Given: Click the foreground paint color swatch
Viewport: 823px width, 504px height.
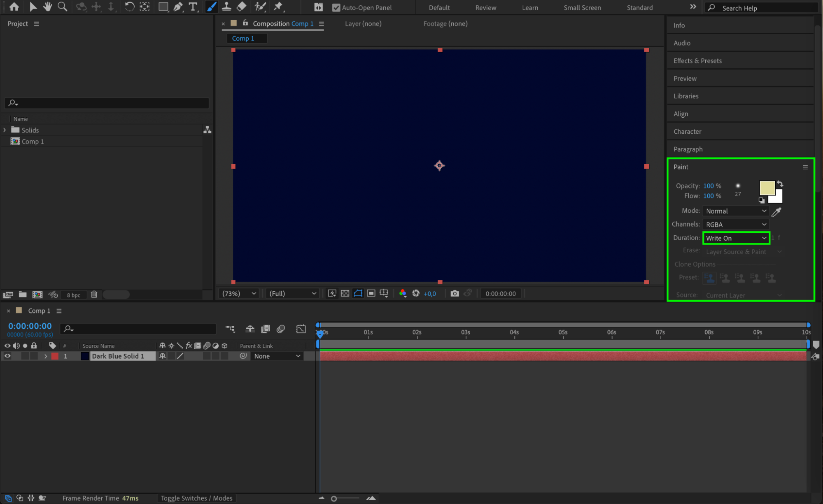Looking at the screenshot, I should click(x=767, y=188).
